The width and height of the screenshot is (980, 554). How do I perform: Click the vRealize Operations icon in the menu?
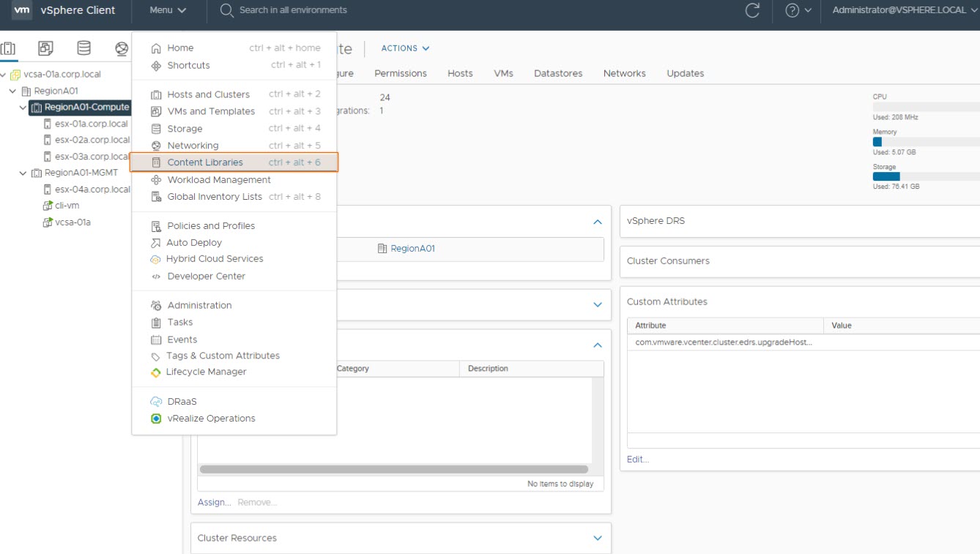pyautogui.click(x=155, y=419)
